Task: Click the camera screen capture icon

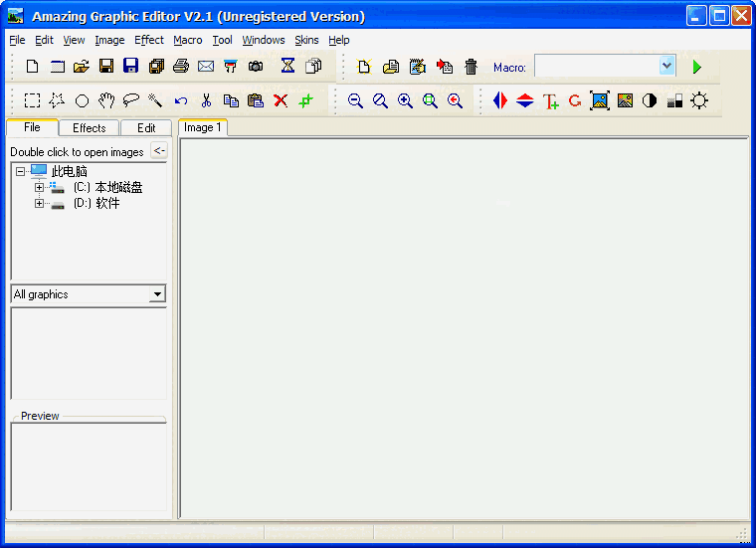Action: click(256, 66)
